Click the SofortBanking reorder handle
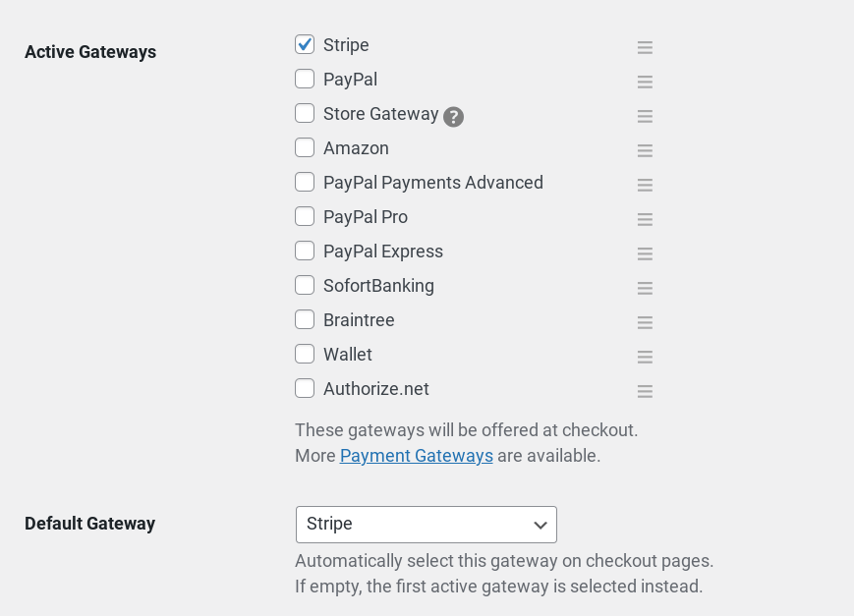 point(645,288)
